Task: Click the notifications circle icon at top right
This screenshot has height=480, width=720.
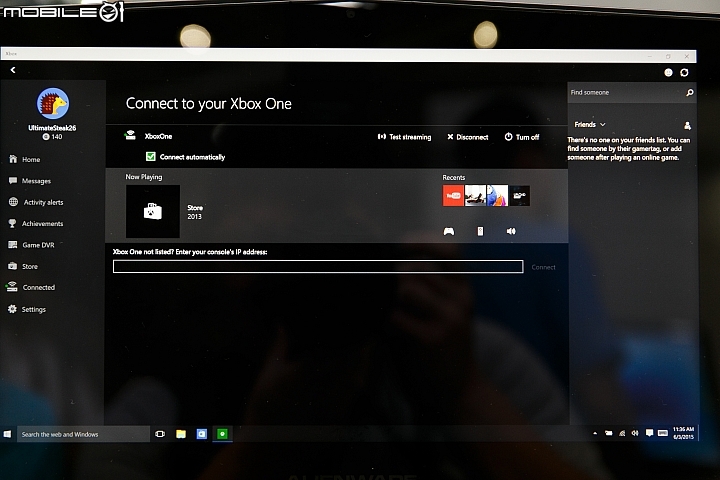Action: [668, 73]
